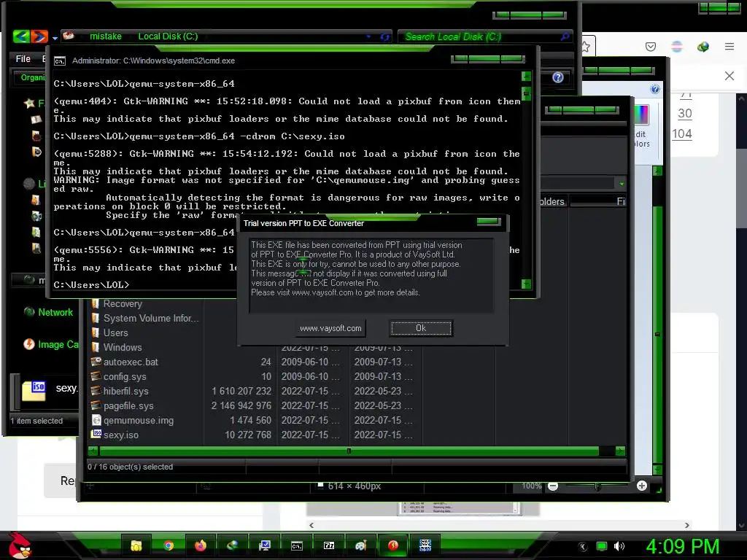
Task: Click zoom out minus button in Paint status bar
Action: click(x=553, y=486)
